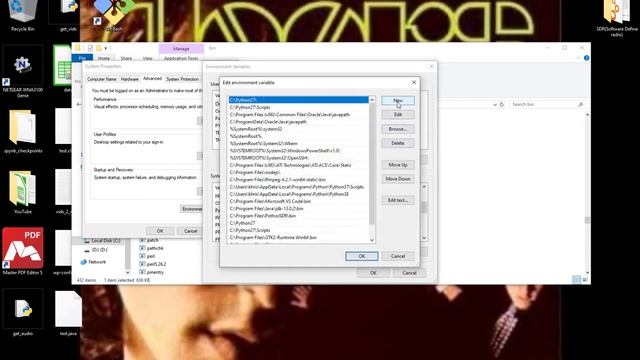Switch to System Protection tab

coord(182,79)
